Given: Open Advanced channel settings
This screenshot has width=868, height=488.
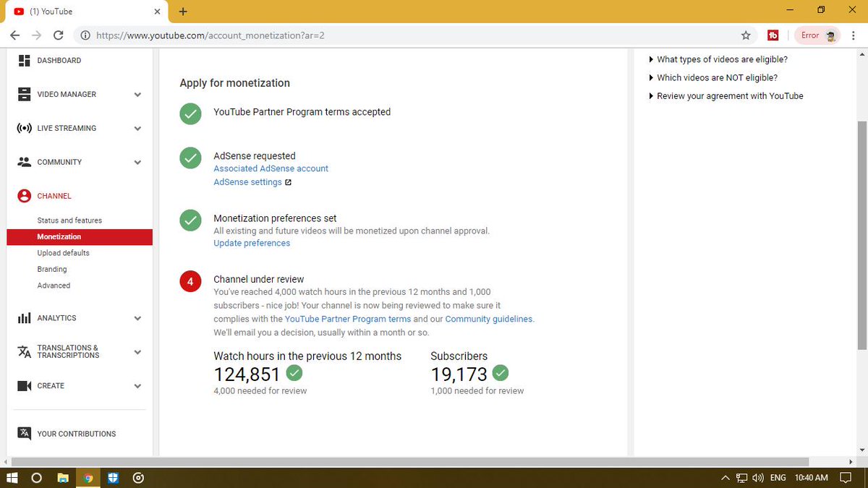Looking at the screenshot, I should point(54,286).
